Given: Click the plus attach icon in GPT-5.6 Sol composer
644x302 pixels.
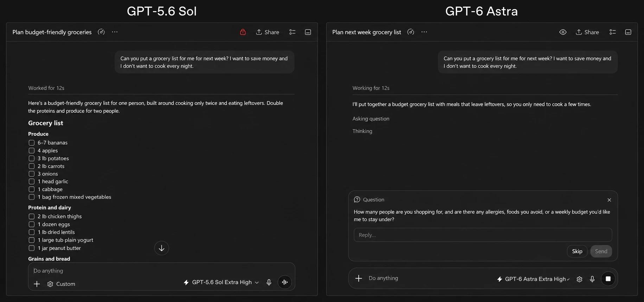Looking at the screenshot, I should pyautogui.click(x=37, y=284).
